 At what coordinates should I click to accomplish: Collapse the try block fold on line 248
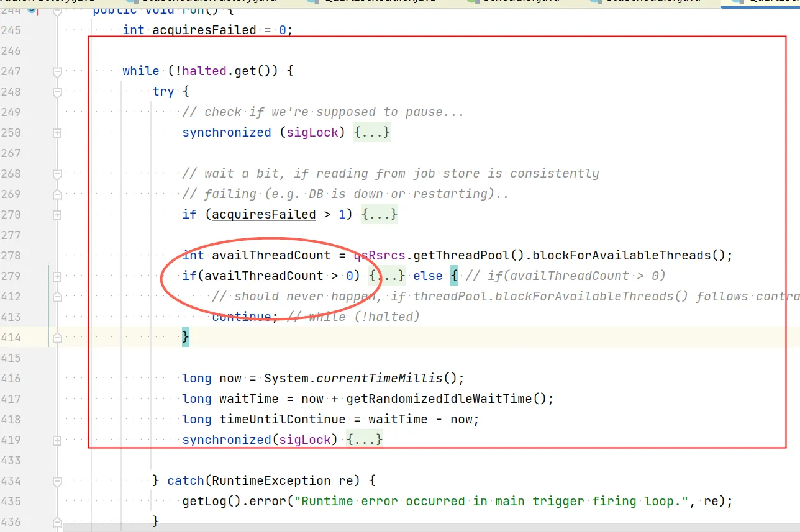[x=57, y=92]
